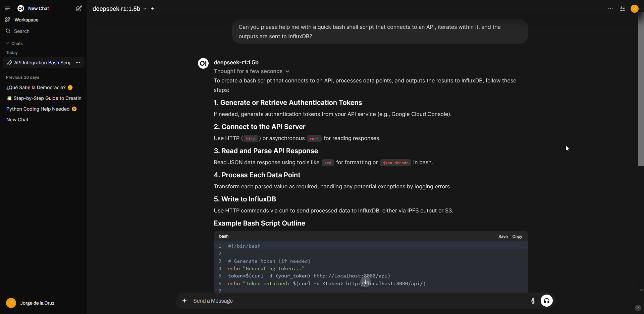644x314 pixels.
Task: Click the 'json_decode' inline code
Action: point(395,163)
